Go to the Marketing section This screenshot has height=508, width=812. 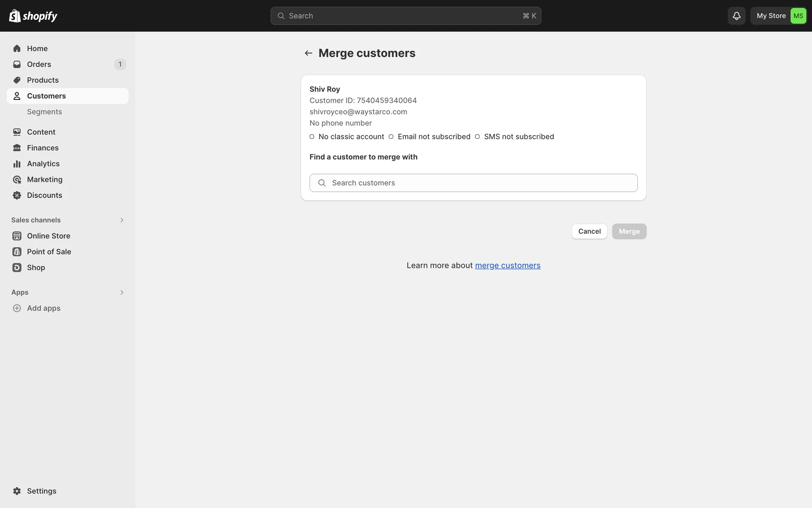click(44, 179)
